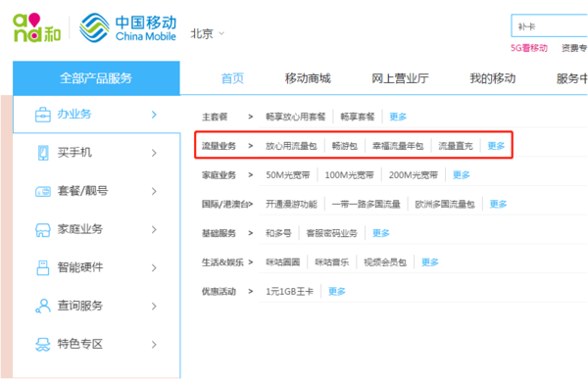Image resolution: width=588 pixels, height=379 pixels.
Task: Select the 家庭业务 sidebar category
Action: (97, 229)
